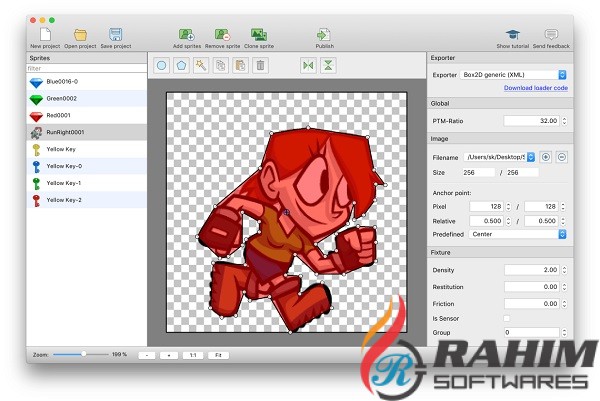
Task: Click the paste shape icon
Action: 240,65
